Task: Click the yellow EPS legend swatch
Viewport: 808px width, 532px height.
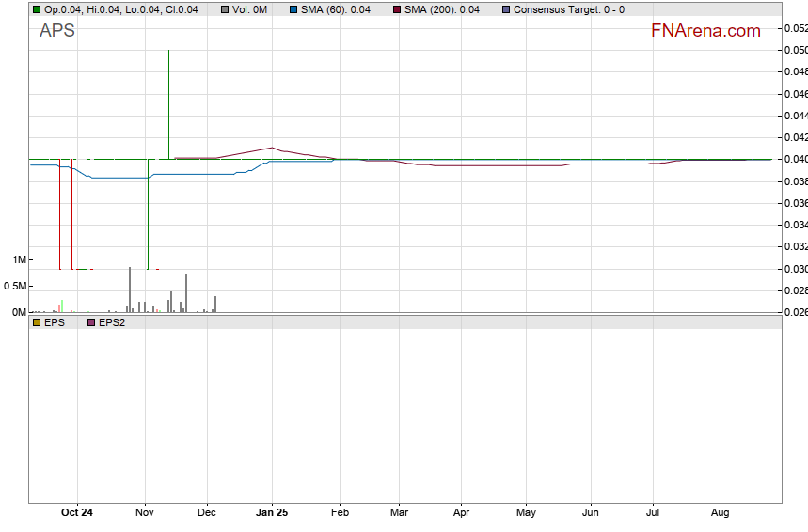Action: (x=37, y=322)
